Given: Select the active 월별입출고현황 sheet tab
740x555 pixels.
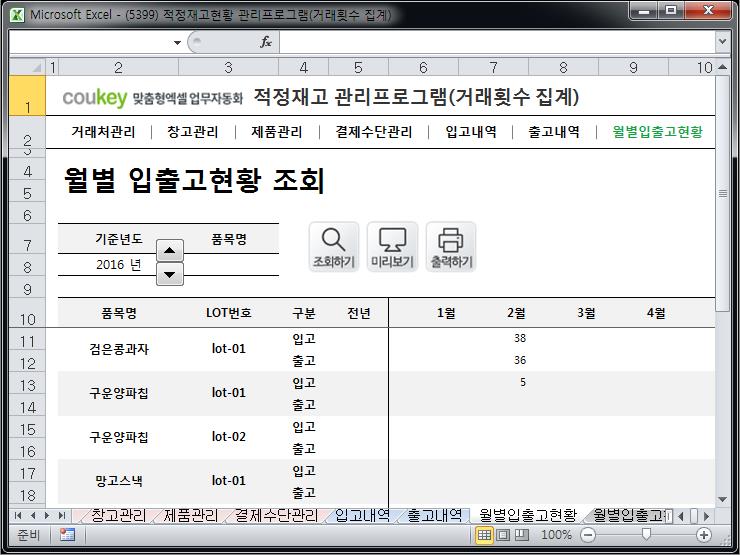Looking at the screenshot, I should [x=528, y=515].
